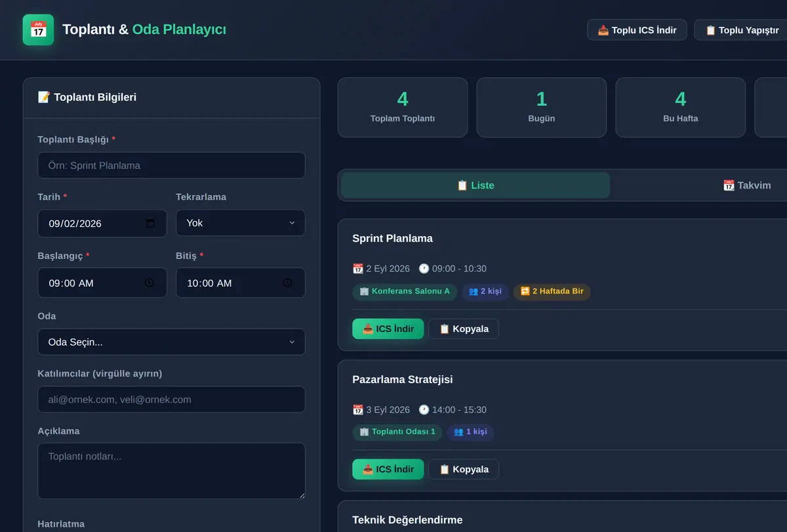Click the 2 Haftada Bir recurrence badge
The width and height of the screenshot is (787, 532).
tap(552, 291)
